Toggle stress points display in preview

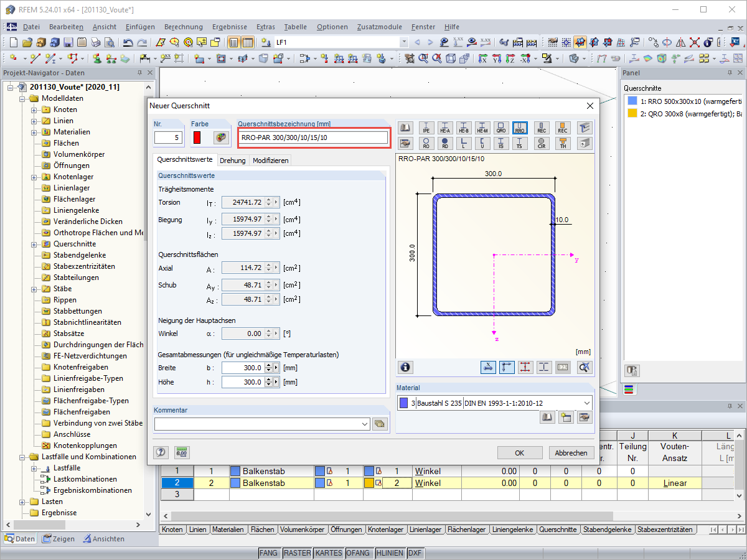point(526,367)
